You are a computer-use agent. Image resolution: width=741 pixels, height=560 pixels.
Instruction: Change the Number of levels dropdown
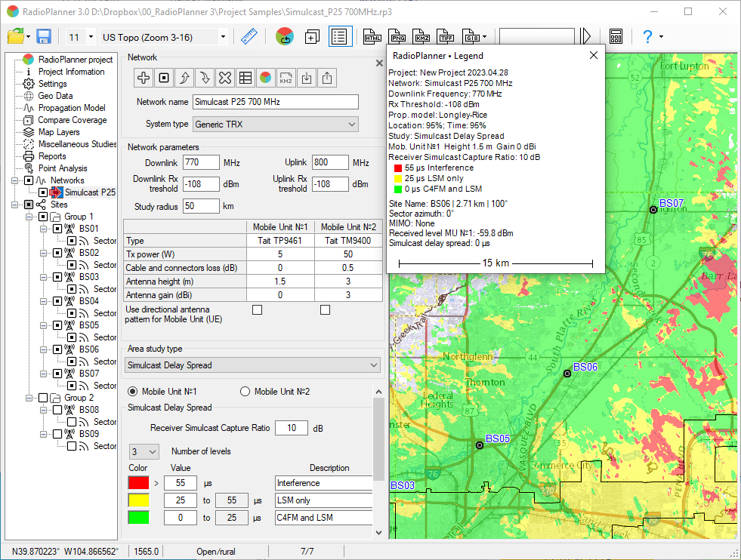[x=144, y=451]
